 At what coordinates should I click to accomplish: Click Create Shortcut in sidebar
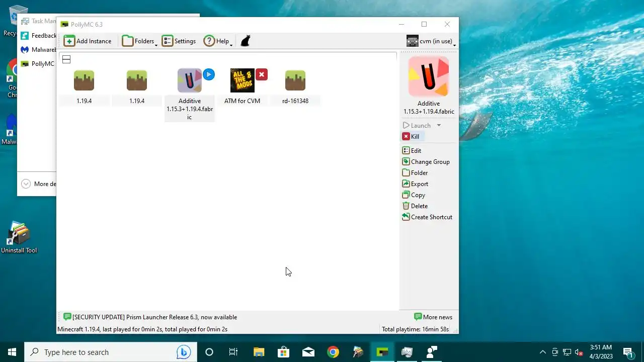[427, 217]
